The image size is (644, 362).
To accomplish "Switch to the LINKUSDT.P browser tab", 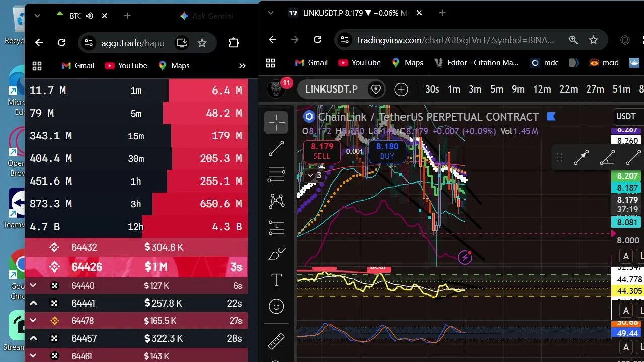I will tap(355, 13).
